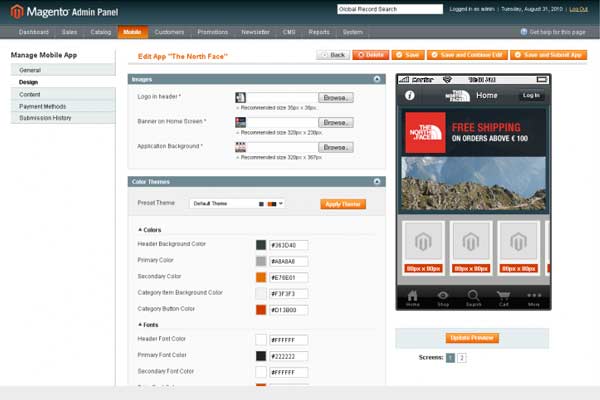Click the Header Background Color swatch
Viewport: 600px width, 400px height.
click(261, 245)
